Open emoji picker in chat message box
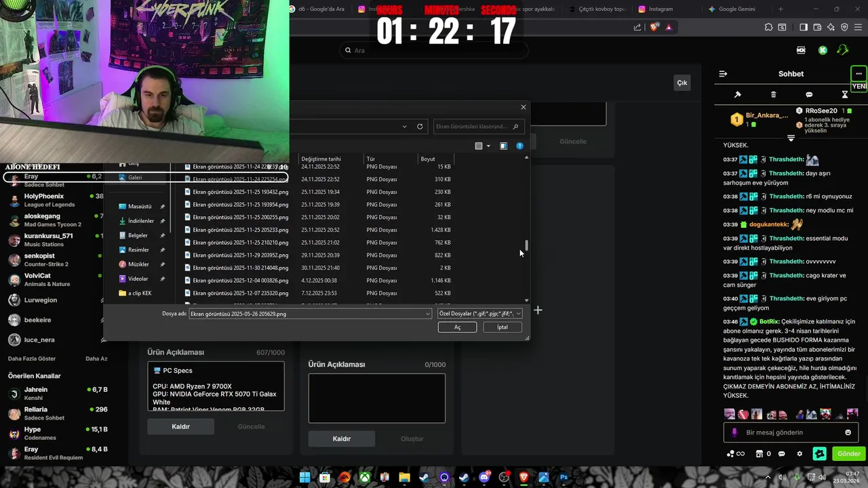 pos(848,432)
